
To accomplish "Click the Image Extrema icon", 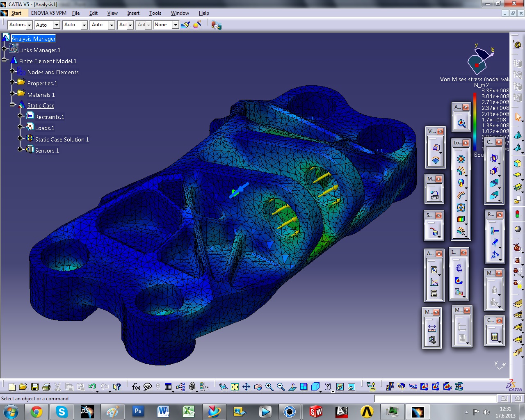I will (x=425, y=386).
